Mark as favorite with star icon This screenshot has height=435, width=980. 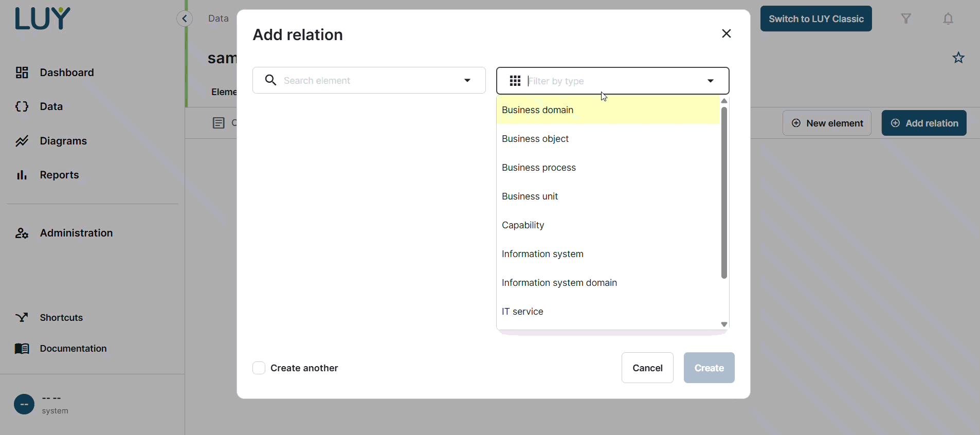pyautogui.click(x=958, y=58)
